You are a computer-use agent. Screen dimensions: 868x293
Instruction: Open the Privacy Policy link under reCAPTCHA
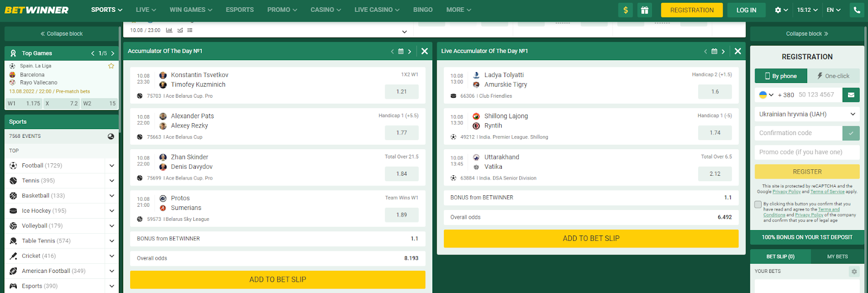pyautogui.click(x=787, y=192)
